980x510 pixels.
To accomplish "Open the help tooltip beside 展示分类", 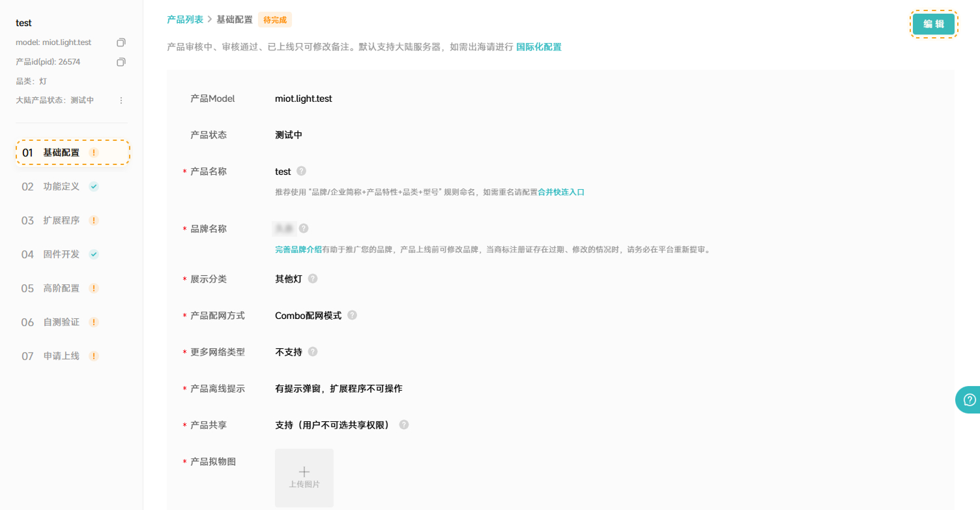I will (x=312, y=278).
